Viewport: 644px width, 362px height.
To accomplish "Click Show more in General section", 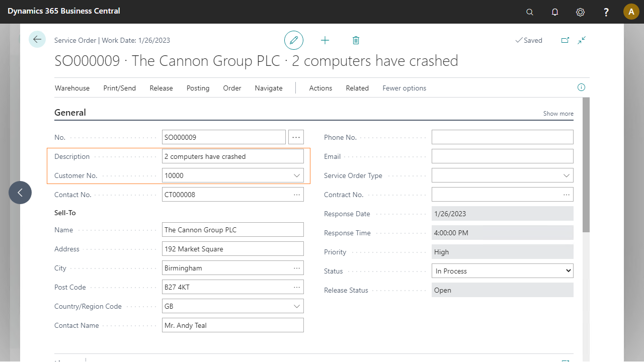I will [x=558, y=114].
